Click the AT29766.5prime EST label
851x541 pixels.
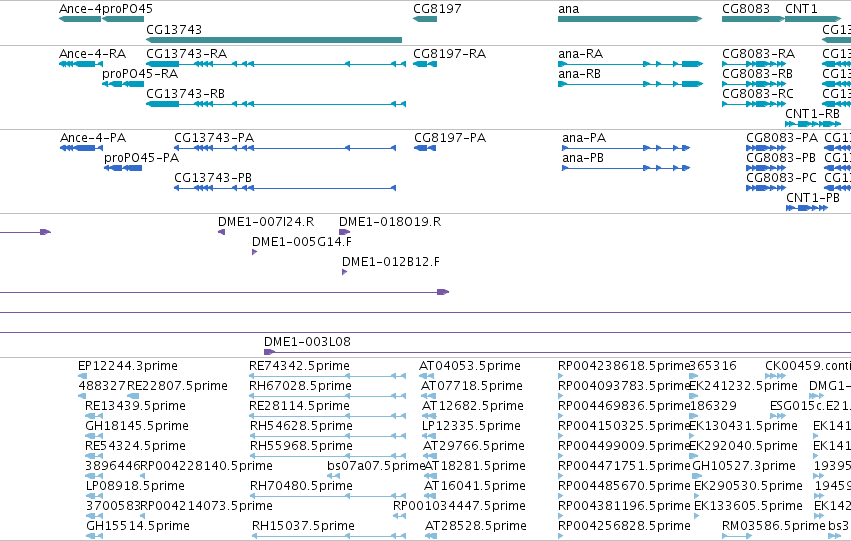(474, 447)
